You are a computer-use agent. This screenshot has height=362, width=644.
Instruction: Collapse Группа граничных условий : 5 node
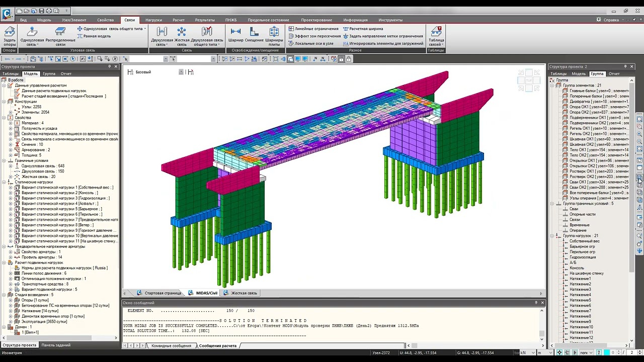point(552,204)
